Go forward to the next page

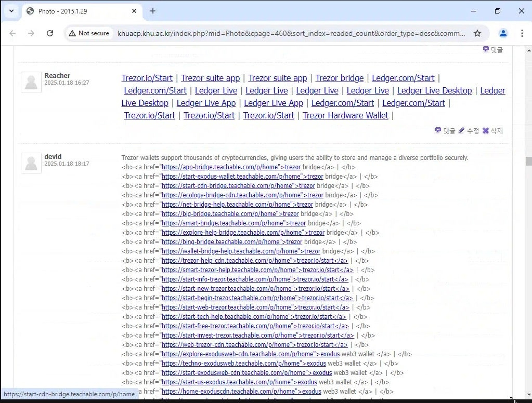tap(31, 33)
